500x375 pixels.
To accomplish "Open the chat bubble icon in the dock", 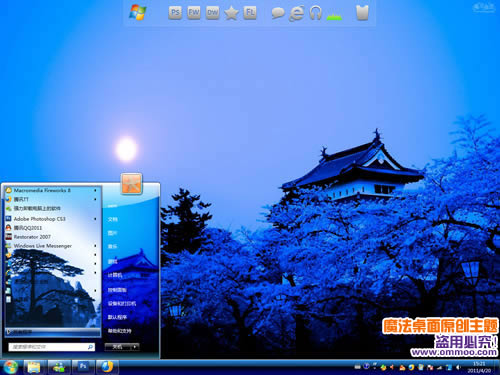I will tap(278, 13).
